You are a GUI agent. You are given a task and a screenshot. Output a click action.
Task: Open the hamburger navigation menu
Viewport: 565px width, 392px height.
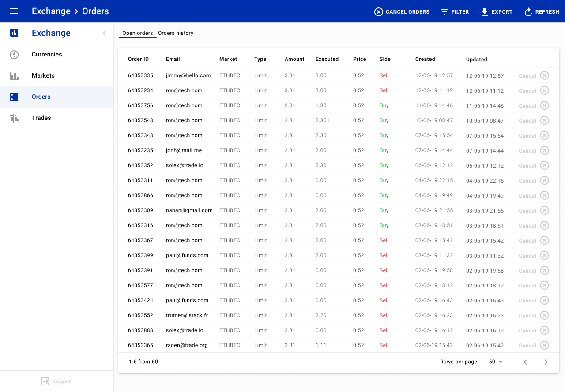(14, 11)
